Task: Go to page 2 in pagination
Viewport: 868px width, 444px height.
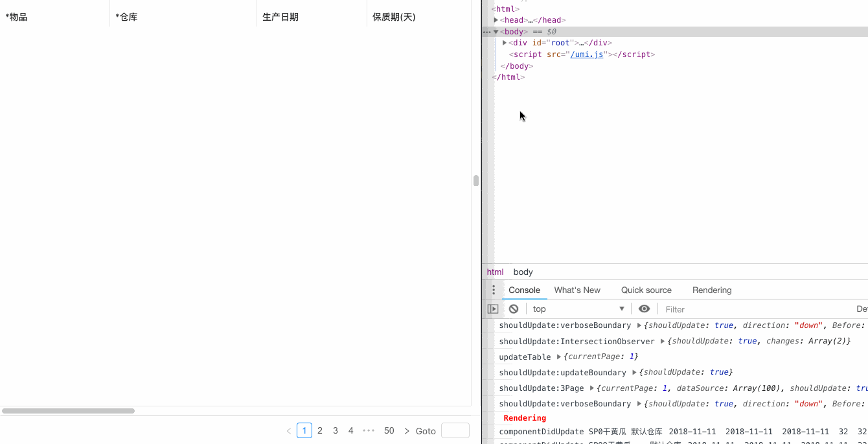Action: point(320,430)
